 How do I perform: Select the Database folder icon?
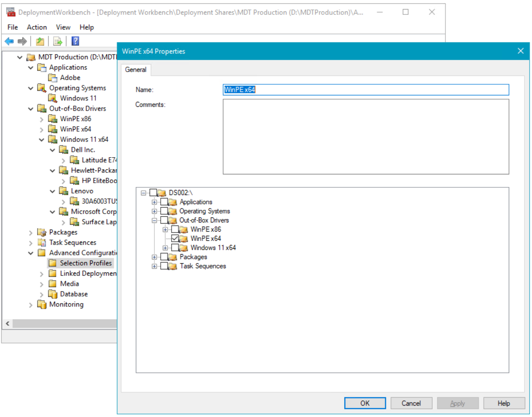coord(53,294)
